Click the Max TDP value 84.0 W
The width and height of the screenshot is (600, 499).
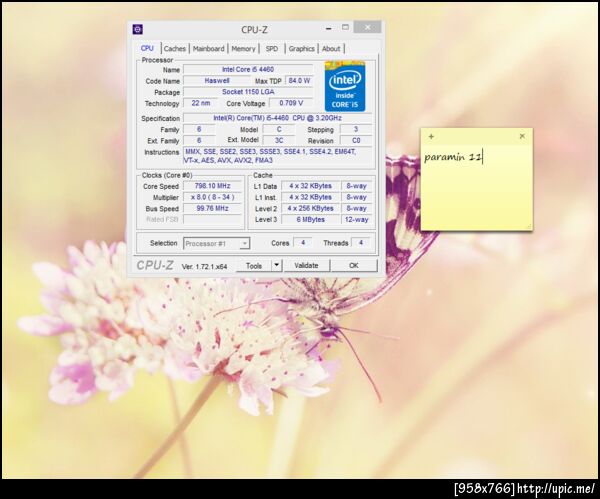click(299, 80)
